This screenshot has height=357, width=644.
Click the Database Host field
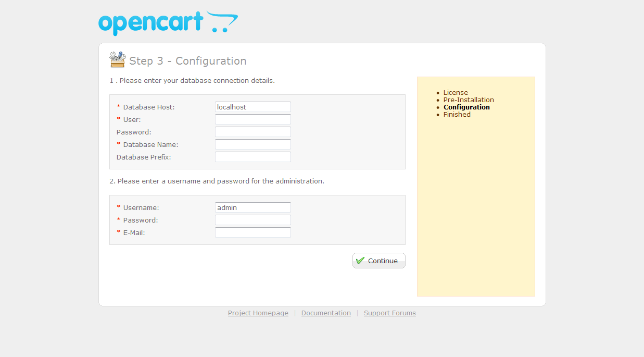tap(252, 107)
